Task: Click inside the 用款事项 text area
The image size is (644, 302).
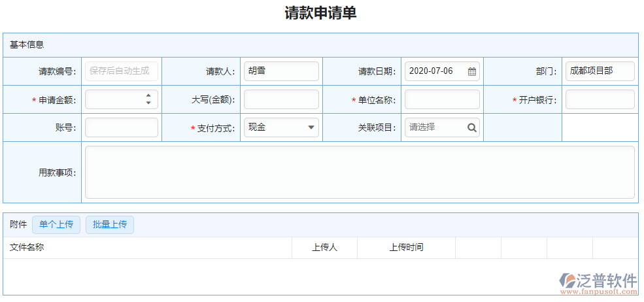Action: pyautogui.click(x=360, y=172)
